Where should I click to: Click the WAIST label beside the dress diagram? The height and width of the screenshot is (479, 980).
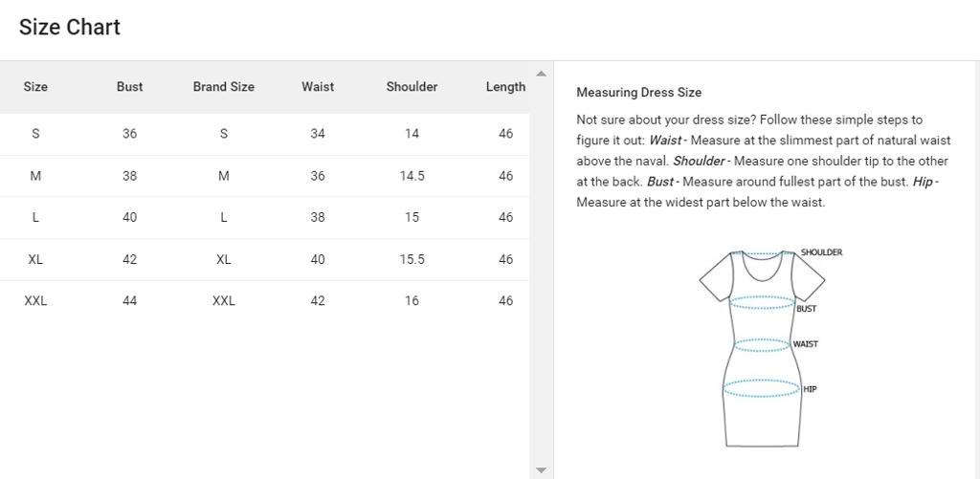[805, 344]
